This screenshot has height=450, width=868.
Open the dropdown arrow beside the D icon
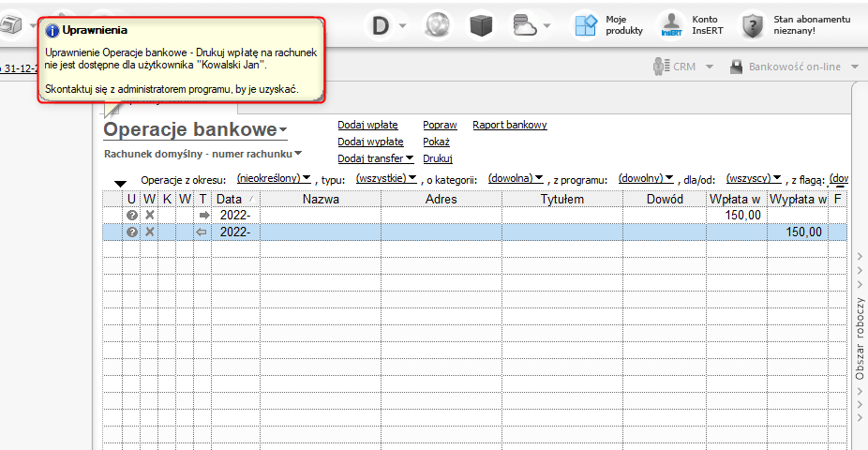coord(402,26)
